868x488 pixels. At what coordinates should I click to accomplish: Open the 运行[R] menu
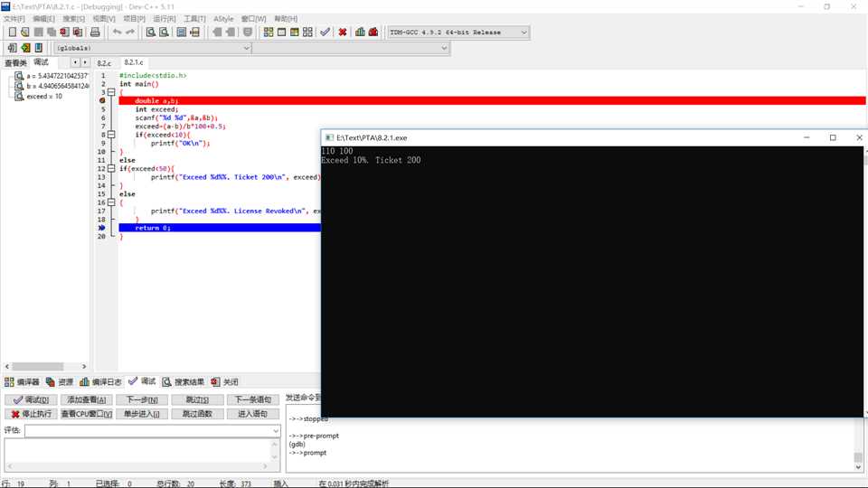[x=165, y=19]
